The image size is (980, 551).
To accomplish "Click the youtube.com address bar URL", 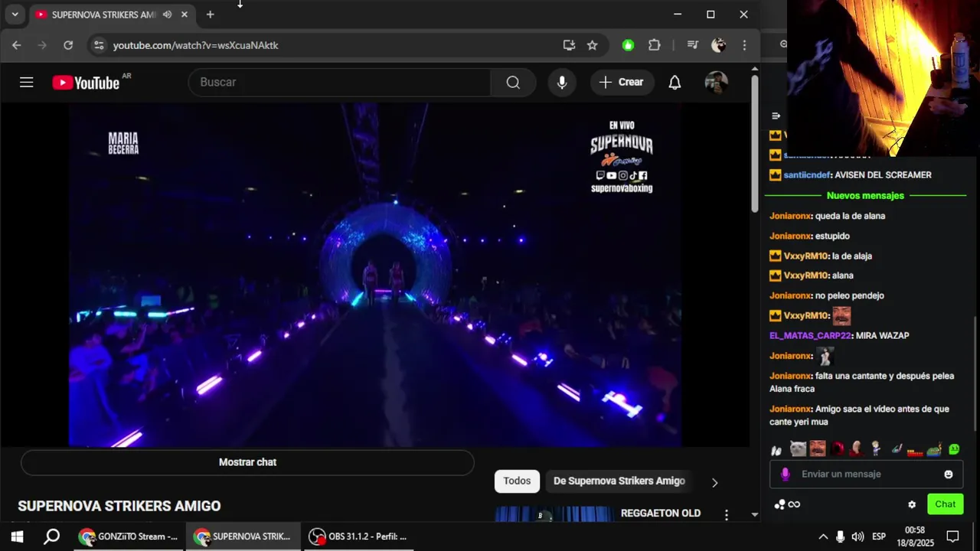I will coord(196,45).
